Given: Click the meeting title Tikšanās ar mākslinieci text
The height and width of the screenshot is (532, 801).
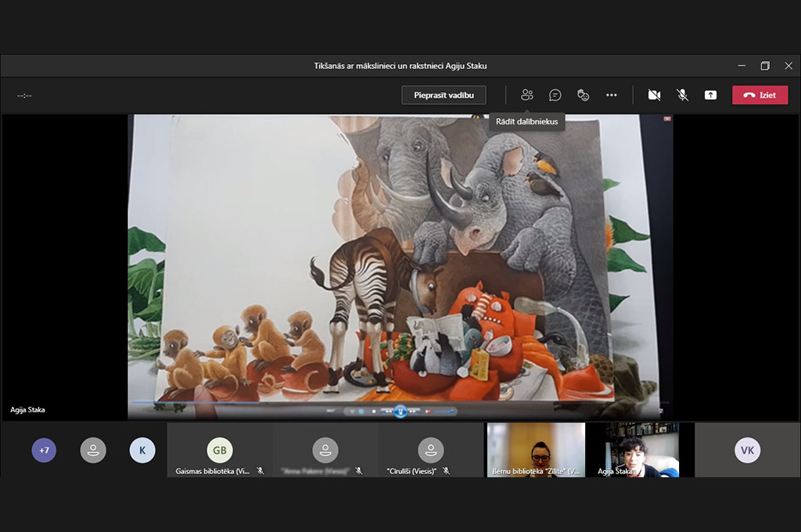Looking at the screenshot, I should (x=400, y=66).
